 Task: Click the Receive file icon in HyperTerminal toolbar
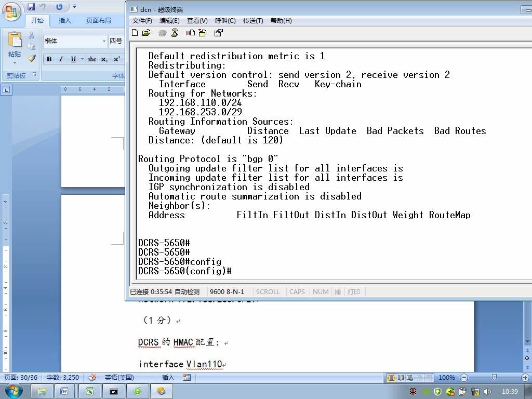click(203, 33)
